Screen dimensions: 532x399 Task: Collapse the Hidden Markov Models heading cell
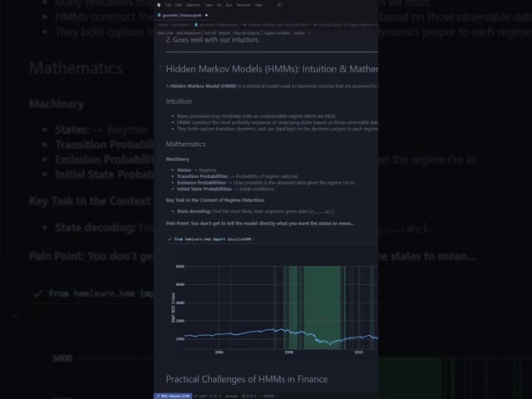(160, 67)
